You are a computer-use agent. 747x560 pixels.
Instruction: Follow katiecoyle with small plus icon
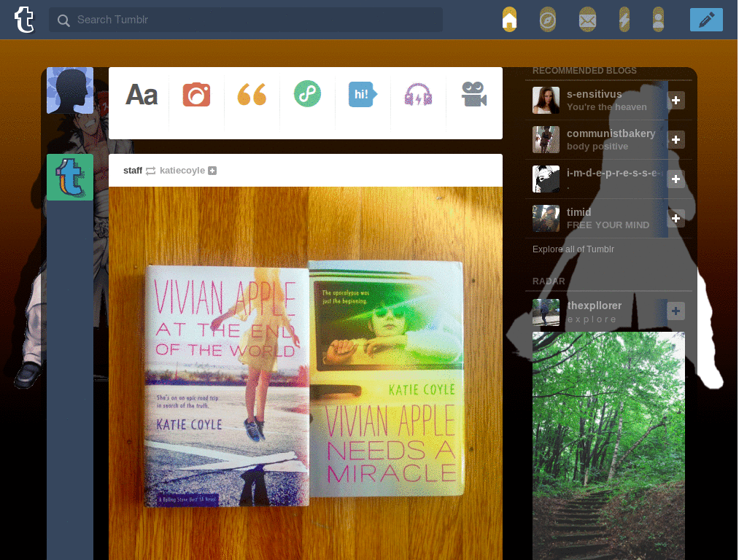(x=212, y=171)
